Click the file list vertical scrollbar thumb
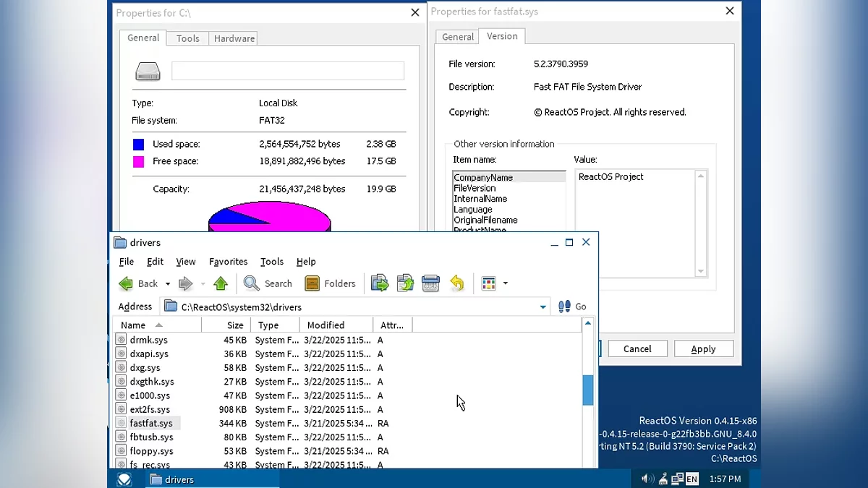Image resolution: width=868 pixels, height=488 pixels. point(588,390)
